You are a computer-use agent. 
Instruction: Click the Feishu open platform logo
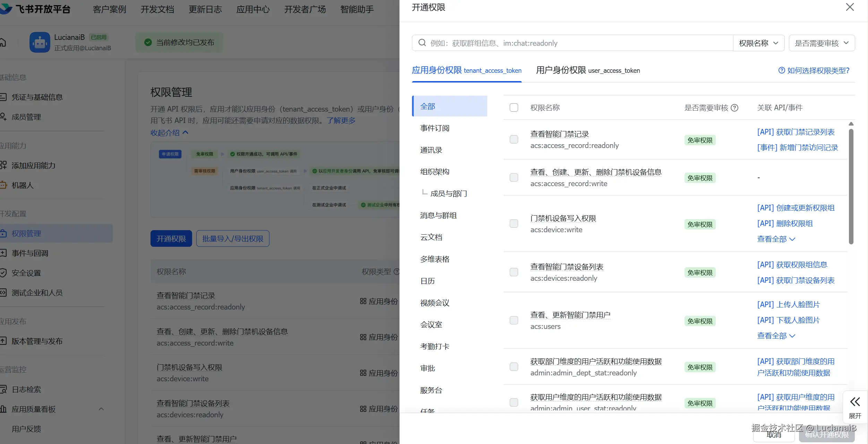(x=6, y=9)
